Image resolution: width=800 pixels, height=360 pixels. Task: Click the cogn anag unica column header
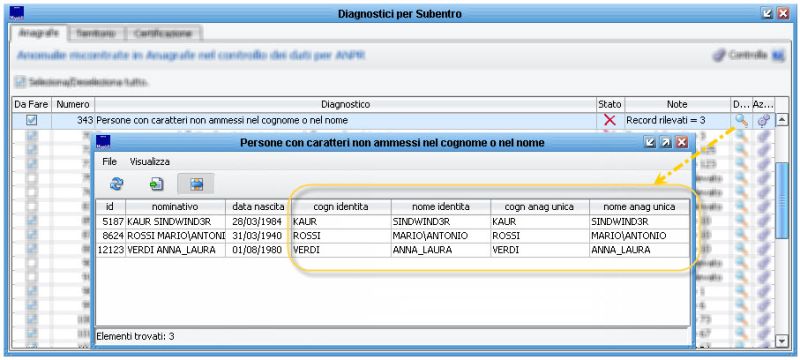[x=540, y=207]
